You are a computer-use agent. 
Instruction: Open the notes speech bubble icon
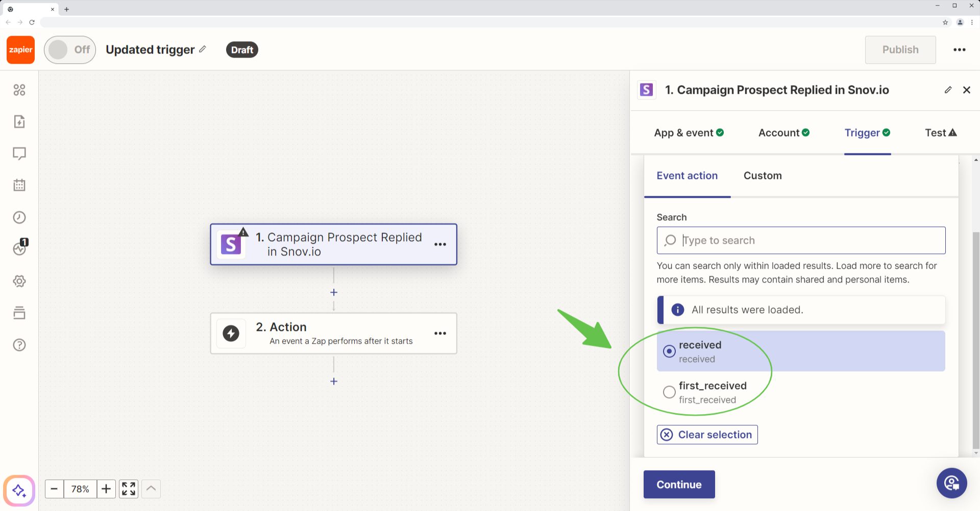[19, 153]
